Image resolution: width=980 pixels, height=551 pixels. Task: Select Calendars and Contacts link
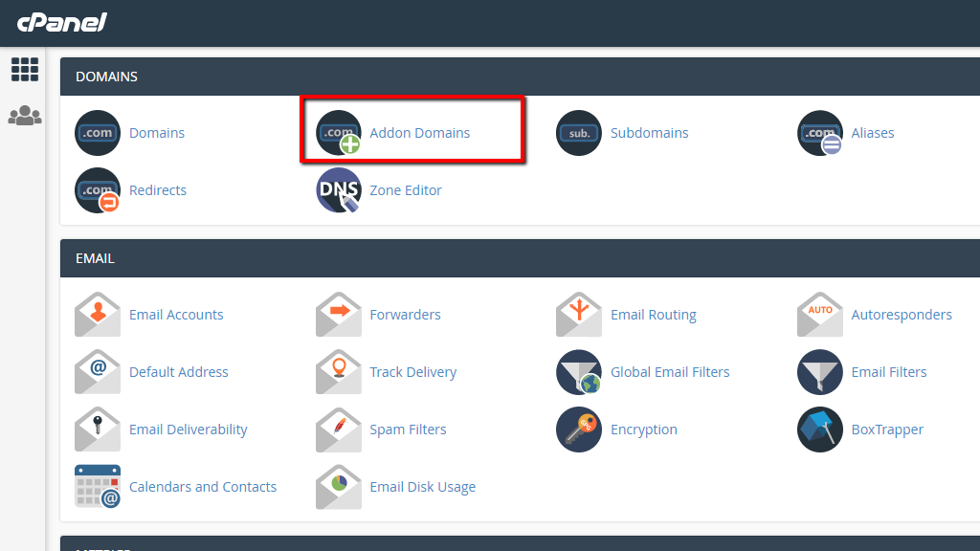(x=203, y=487)
